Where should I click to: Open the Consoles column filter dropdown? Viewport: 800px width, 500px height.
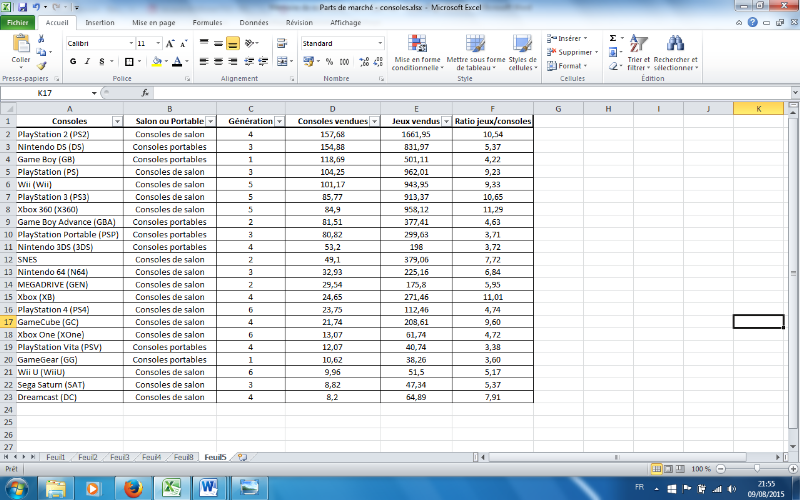[x=117, y=121]
